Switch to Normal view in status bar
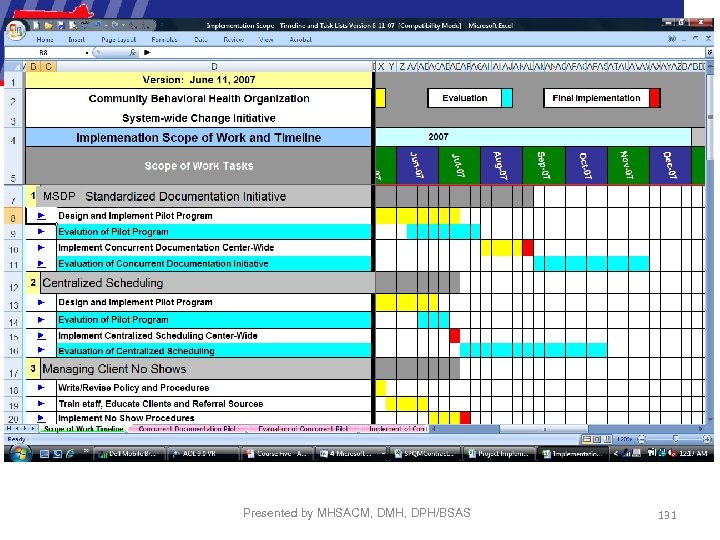Viewport: 720px width, 540px height. tap(586, 439)
